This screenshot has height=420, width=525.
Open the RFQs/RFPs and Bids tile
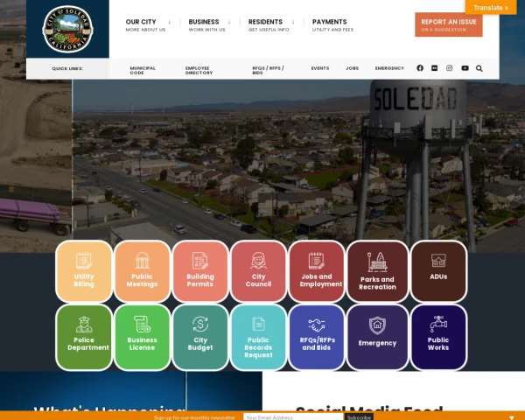pyautogui.click(x=317, y=337)
